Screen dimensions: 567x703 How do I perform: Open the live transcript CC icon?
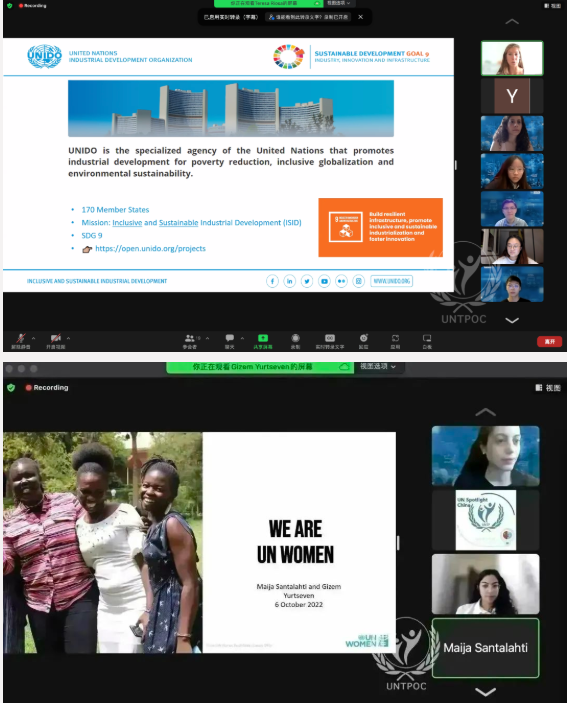(330, 338)
